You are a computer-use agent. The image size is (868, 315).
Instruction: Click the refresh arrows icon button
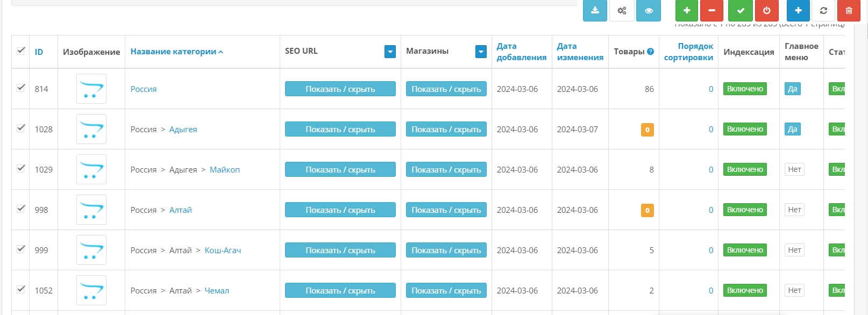tap(823, 11)
